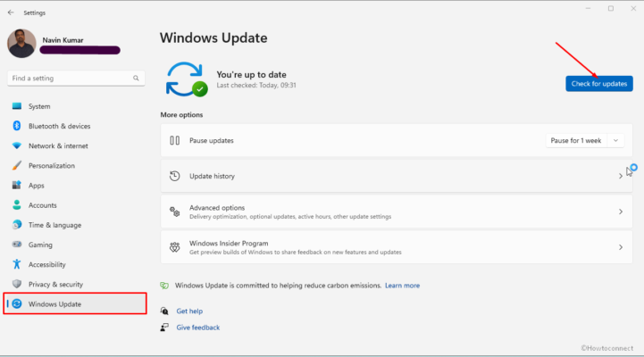Image resolution: width=644 pixels, height=357 pixels.
Task: Select Personalization in sidebar
Action: click(52, 166)
